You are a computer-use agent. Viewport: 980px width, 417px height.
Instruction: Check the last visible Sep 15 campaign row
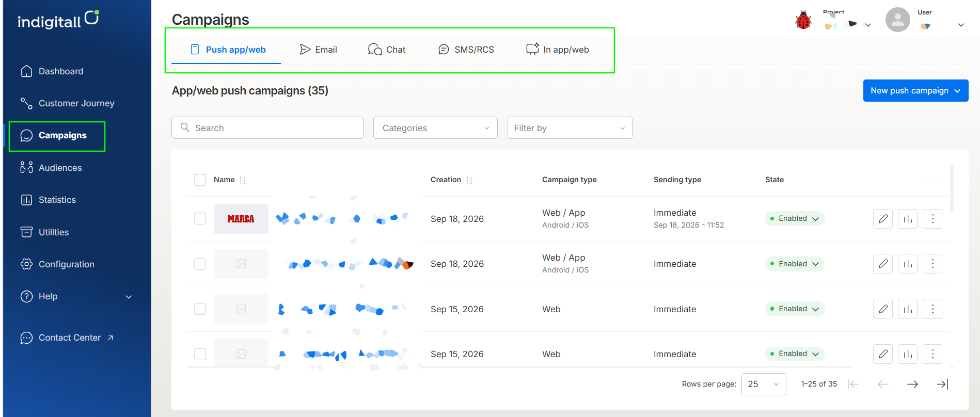200,354
